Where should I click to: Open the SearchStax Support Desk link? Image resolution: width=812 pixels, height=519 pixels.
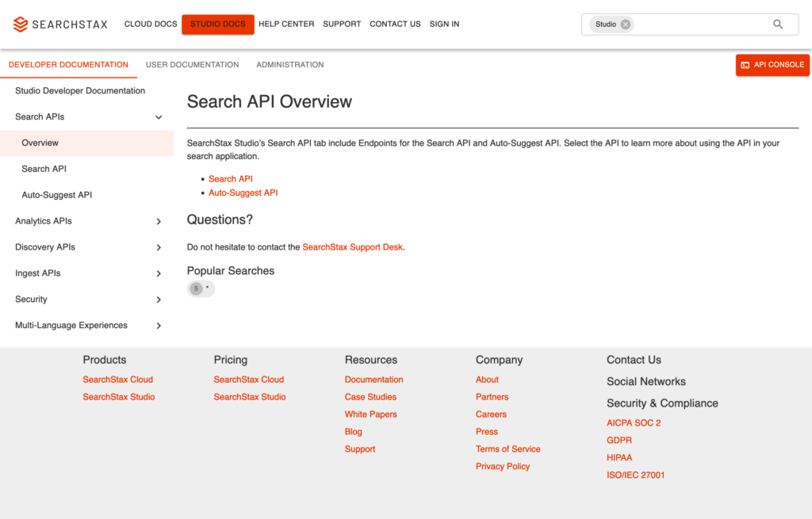pos(352,247)
